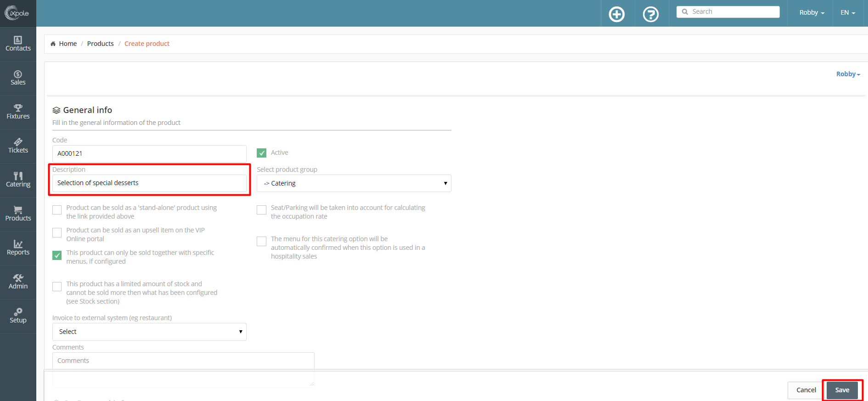Click the Description input field
Viewport: 868px width, 401px height.
coord(149,183)
